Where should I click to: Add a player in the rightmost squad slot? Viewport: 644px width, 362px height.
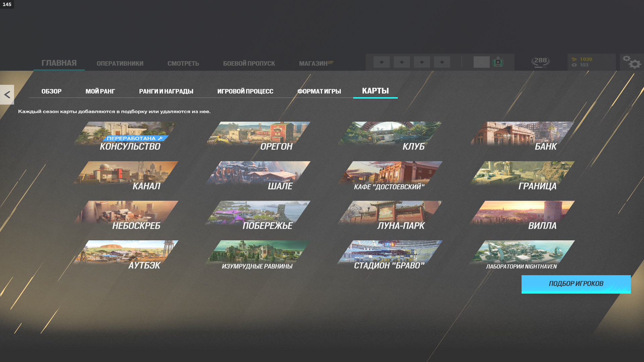click(x=442, y=62)
